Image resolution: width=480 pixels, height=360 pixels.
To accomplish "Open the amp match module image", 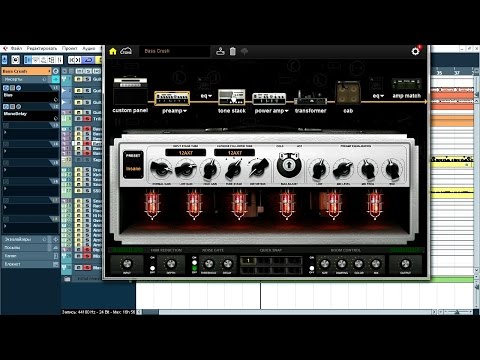I will click(406, 85).
